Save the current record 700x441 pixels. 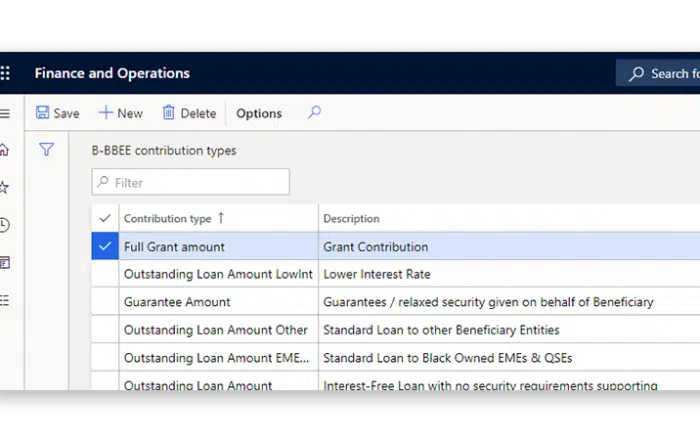pos(57,113)
